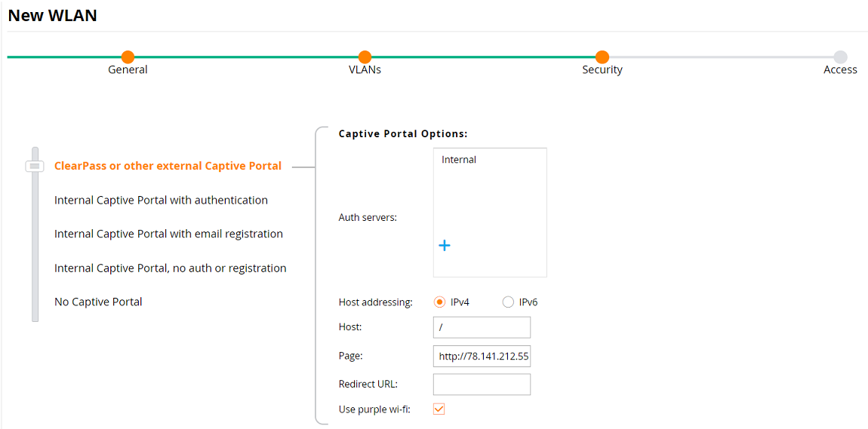Click the General step circle
This screenshot has height=429, width=868.
(128, 57)
